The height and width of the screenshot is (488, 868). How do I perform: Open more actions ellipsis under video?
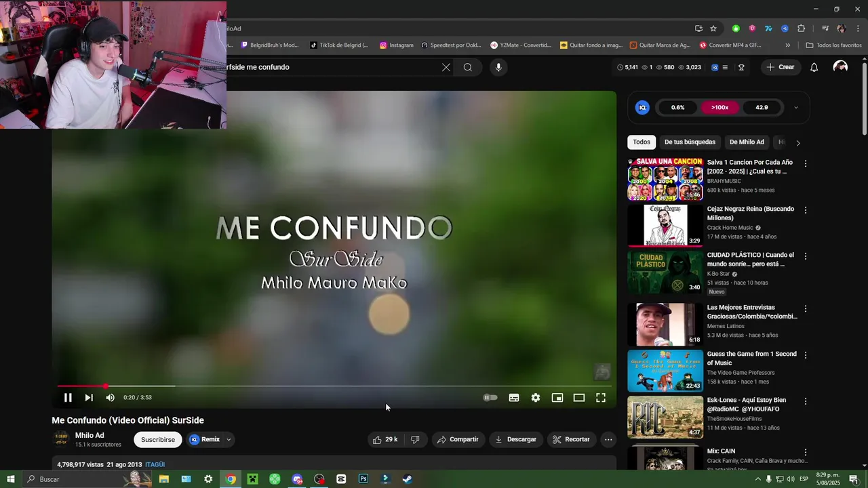(x=608, y=439)
